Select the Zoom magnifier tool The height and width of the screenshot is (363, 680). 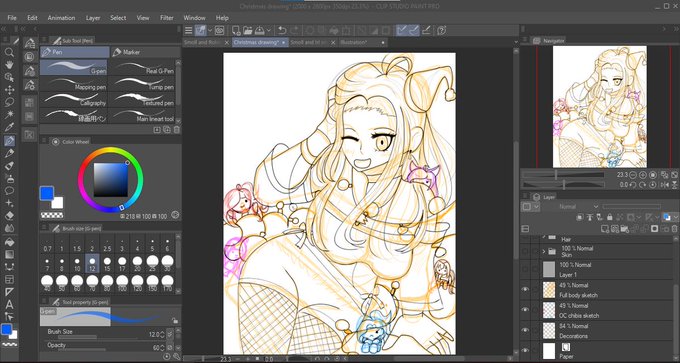9,52
